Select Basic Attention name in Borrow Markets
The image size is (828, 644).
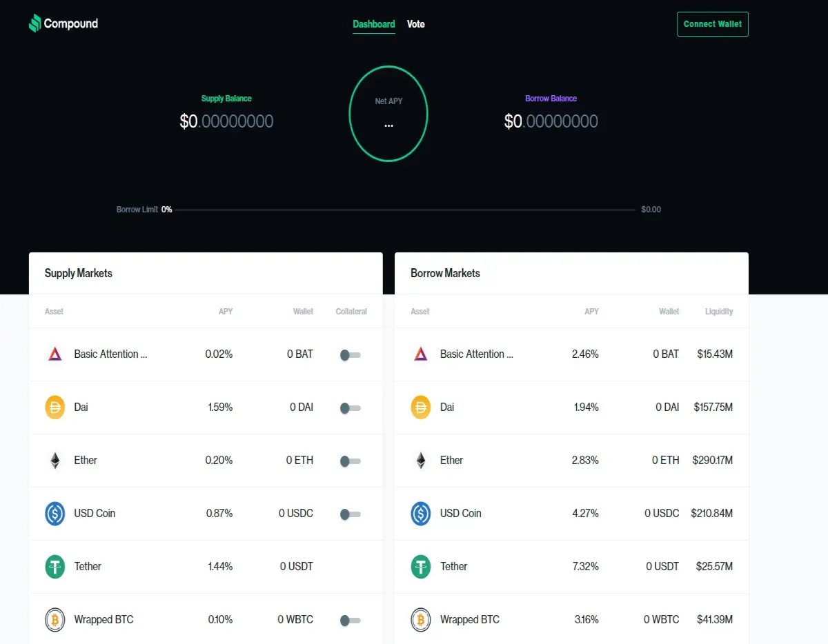click(x=477, y=354)
